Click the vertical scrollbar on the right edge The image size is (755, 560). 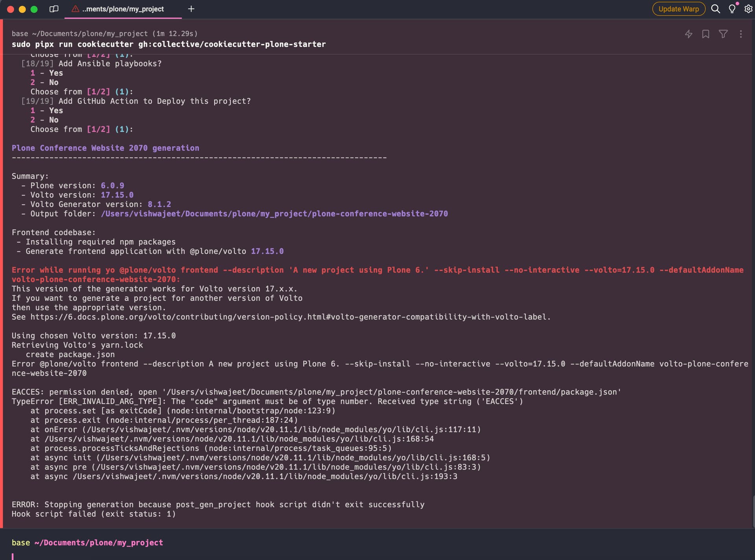pos(753,511)
